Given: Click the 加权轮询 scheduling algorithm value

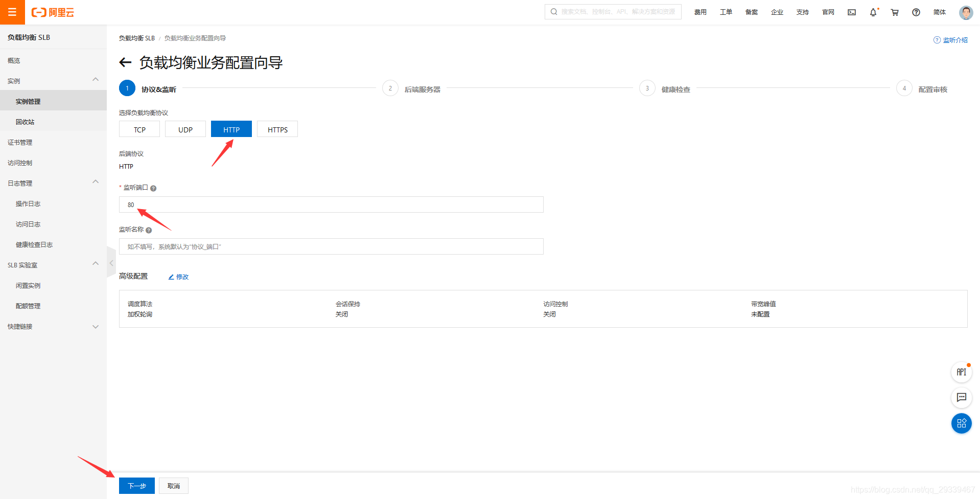Looking at the screenshot, I should [140, 314].
